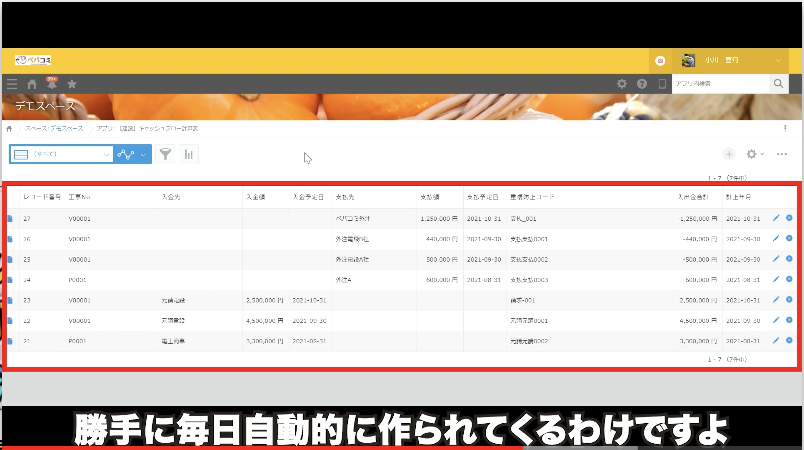Image resolution: width=804 pixels, height=450 pixels.
Task: Edit record 27 with the pencil icon
Action: [x=776, y=217]
